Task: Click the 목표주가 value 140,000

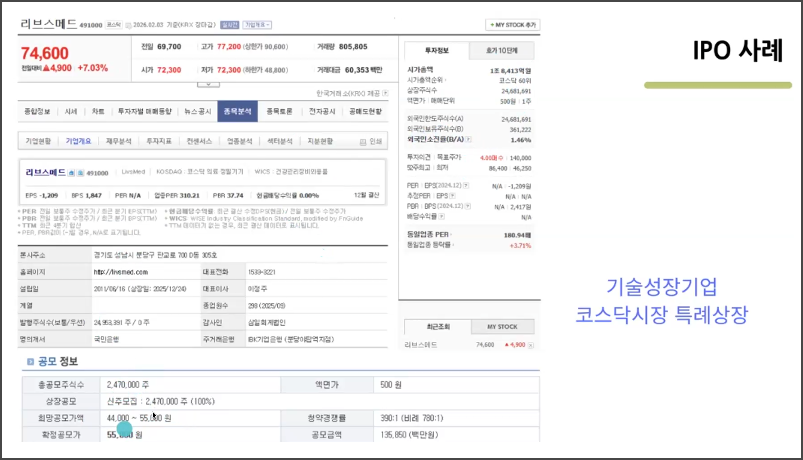Action: click(x=520, y=158)
